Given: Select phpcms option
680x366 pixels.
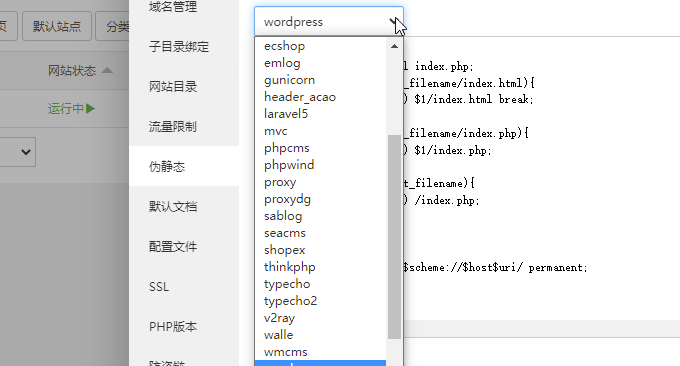Looking at the screenshot, I should [x=320, y=148].
